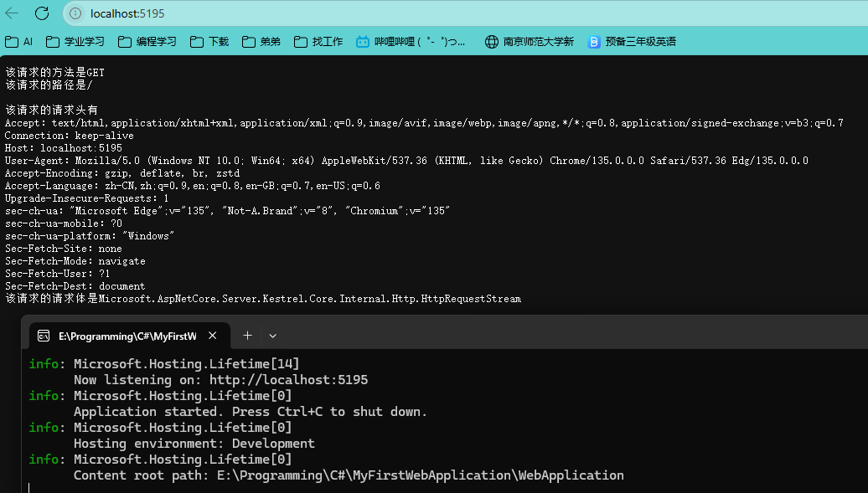
Task: Click the browser back arrow
Action: pos(13,13)
